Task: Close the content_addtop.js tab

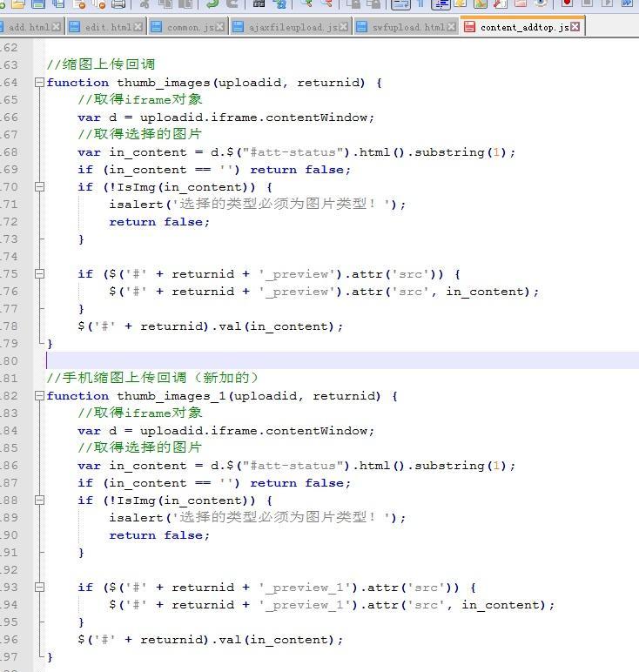Action: tap(575, 27)
